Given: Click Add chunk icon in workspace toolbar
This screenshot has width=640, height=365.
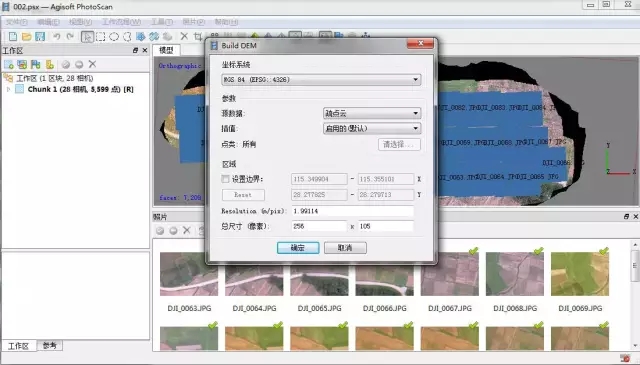Looking at the screenshot, I should (9, 64).
